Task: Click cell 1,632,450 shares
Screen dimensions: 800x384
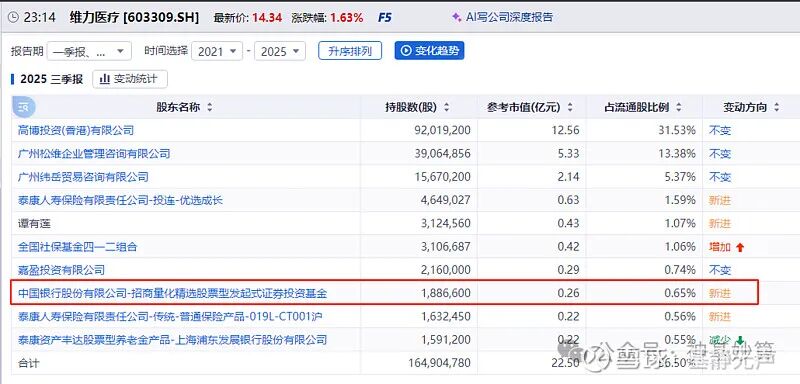Action: click(446, 317)
